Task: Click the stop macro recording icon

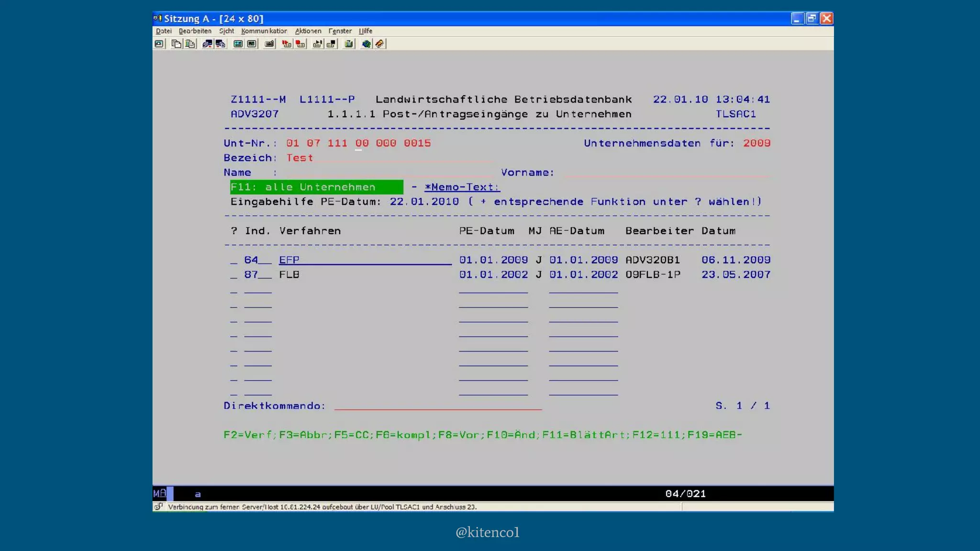Action: click(x=300, y=44)
